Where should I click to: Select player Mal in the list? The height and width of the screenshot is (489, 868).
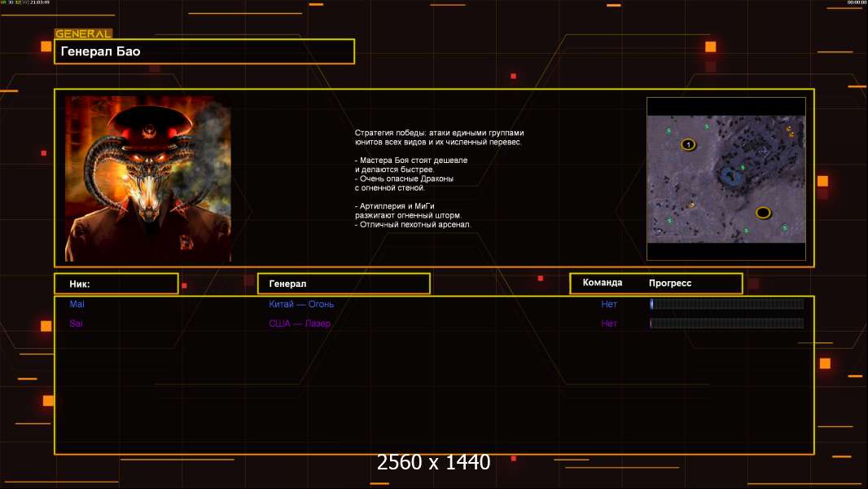coord(77,304)
